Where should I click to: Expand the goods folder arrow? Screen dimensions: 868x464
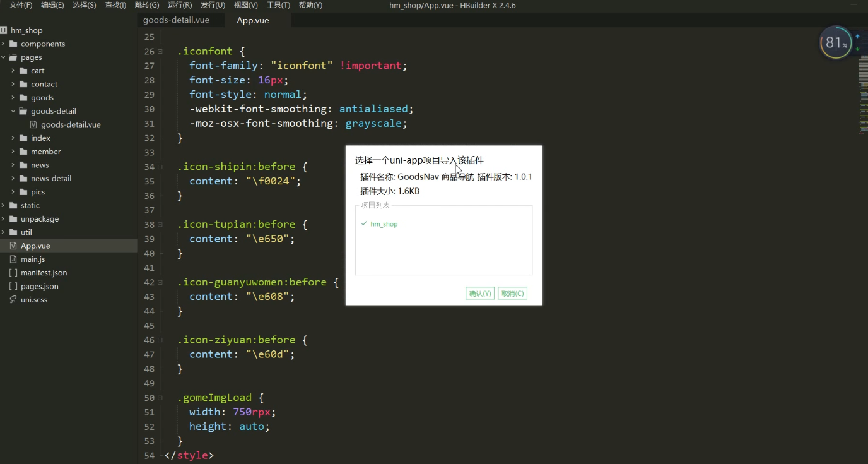13,98
